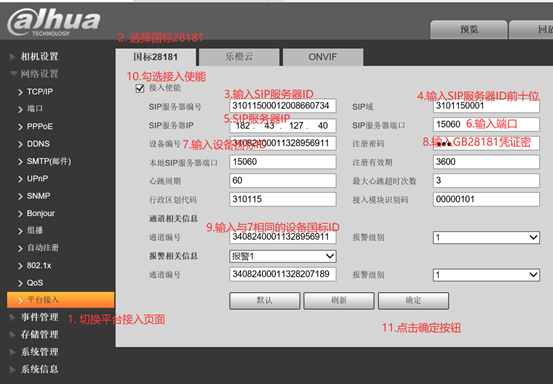Click the SIP服务器IP address field

[x=282, y=126]
